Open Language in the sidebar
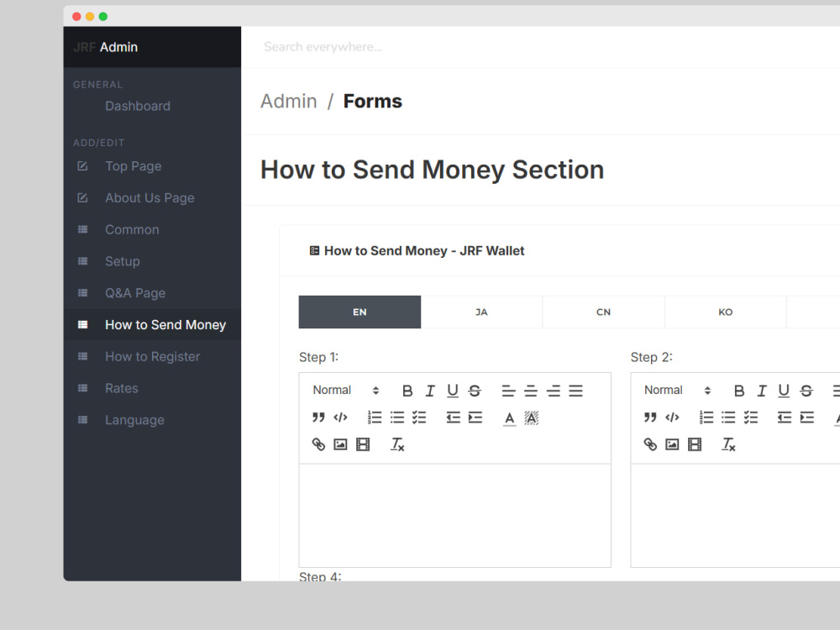 pyautogui.click(x=152, y=420)
